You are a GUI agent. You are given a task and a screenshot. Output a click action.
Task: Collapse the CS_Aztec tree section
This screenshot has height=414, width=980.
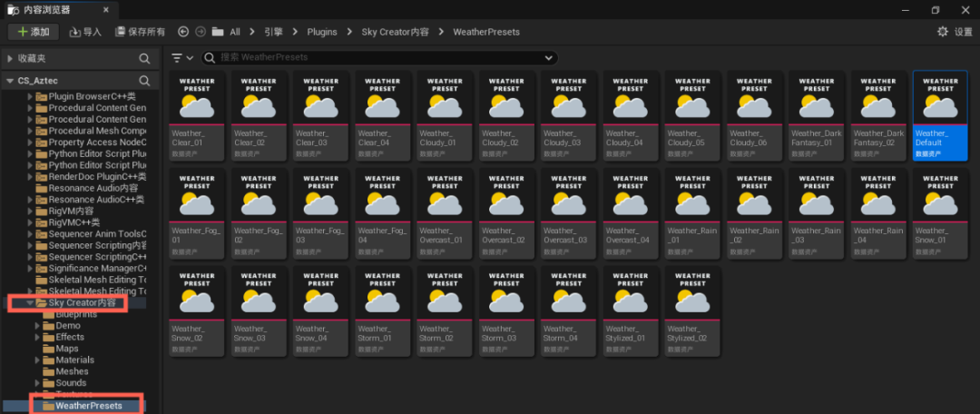10,81
